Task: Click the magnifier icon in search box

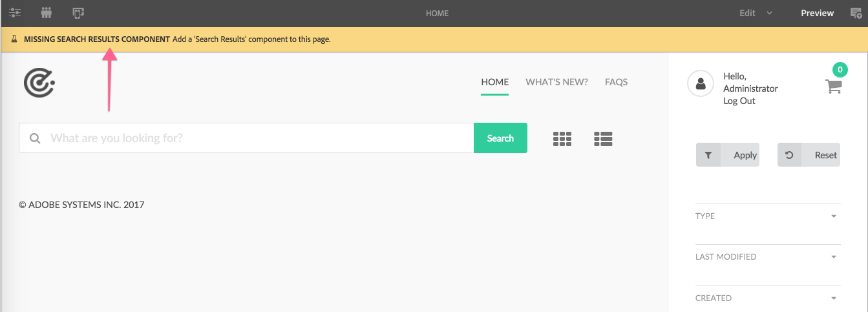Action: point(36,138)
